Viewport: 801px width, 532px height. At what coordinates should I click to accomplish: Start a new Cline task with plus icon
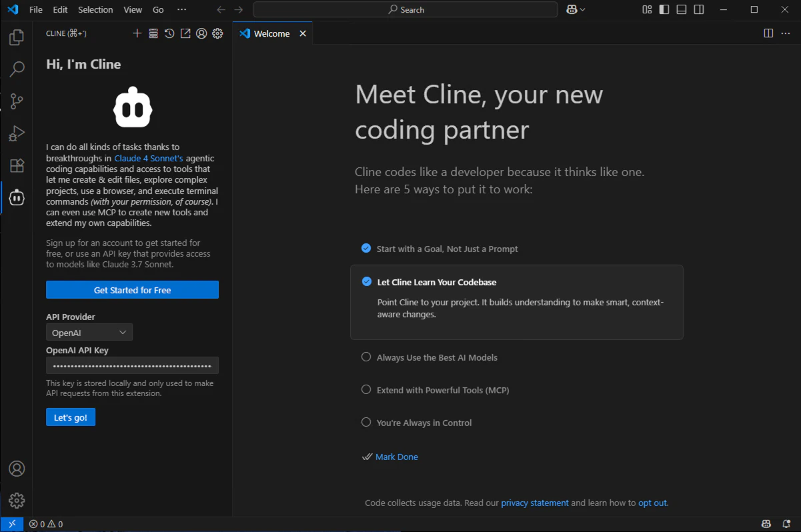tap(137, 33)
